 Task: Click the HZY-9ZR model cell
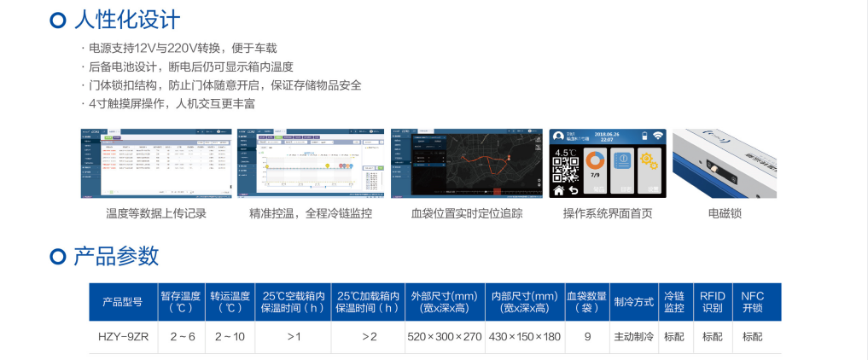point(123,336)
